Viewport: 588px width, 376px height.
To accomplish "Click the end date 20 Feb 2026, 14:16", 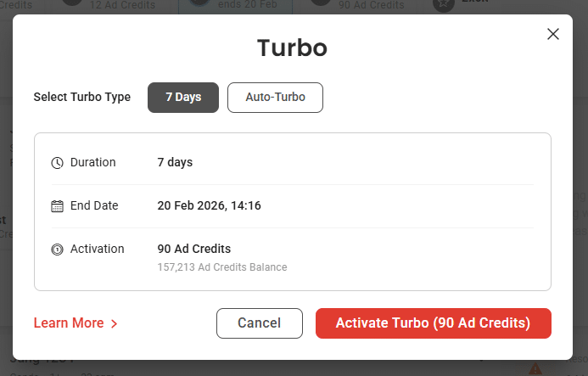I will (x=209, y=205).
